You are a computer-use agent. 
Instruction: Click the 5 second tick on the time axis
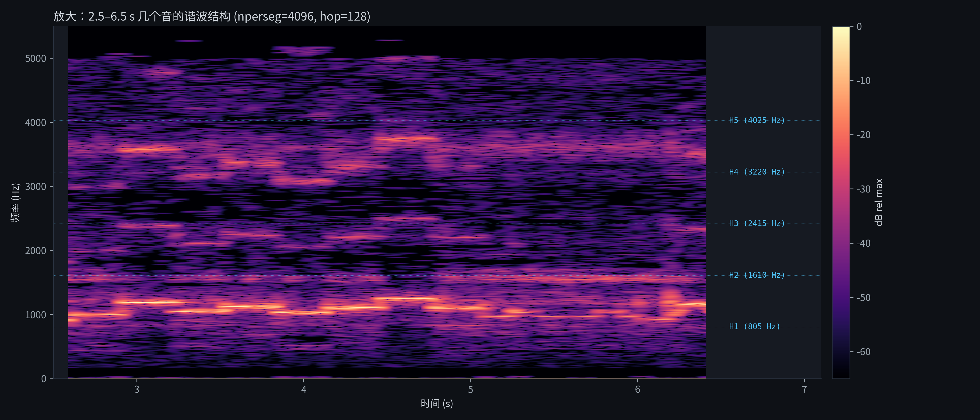(x=471, y=390)
